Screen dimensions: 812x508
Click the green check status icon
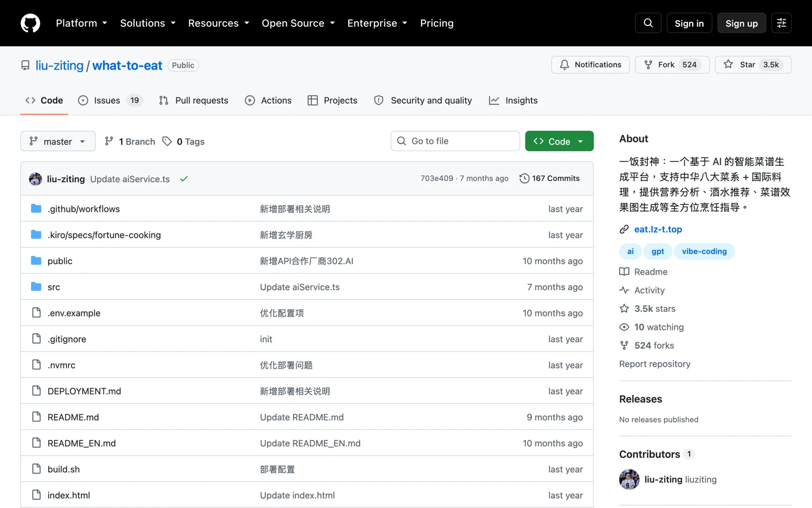click(x=184, y=178)
